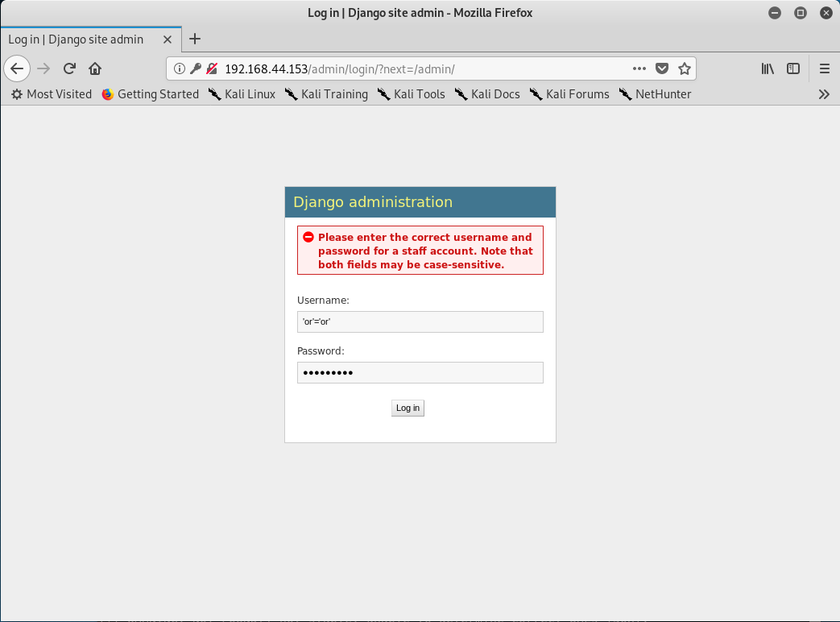The width and height of the screenshot is (840, 622).
Task: Select the Log in Django site admin tab
Action: (91, 39)
